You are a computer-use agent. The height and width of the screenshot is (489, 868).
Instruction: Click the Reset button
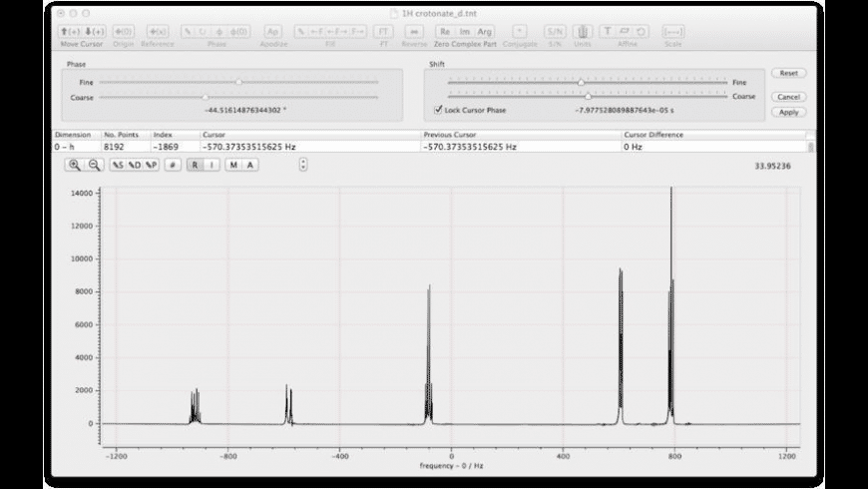(x=789, y=73)
